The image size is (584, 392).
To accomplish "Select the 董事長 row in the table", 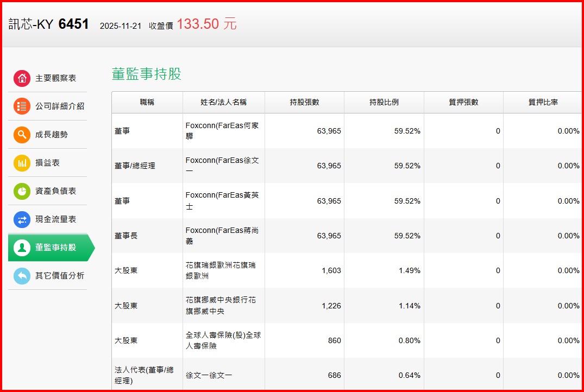I will pyautogui.click(x=126, y=236).
